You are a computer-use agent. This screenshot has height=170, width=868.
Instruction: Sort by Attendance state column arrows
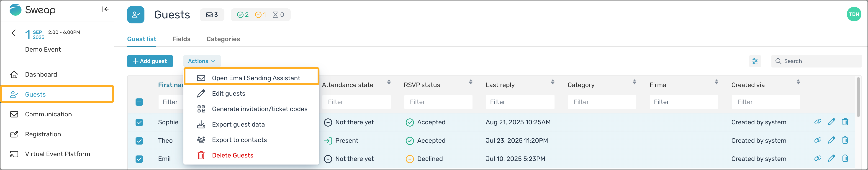pos(388,82)
